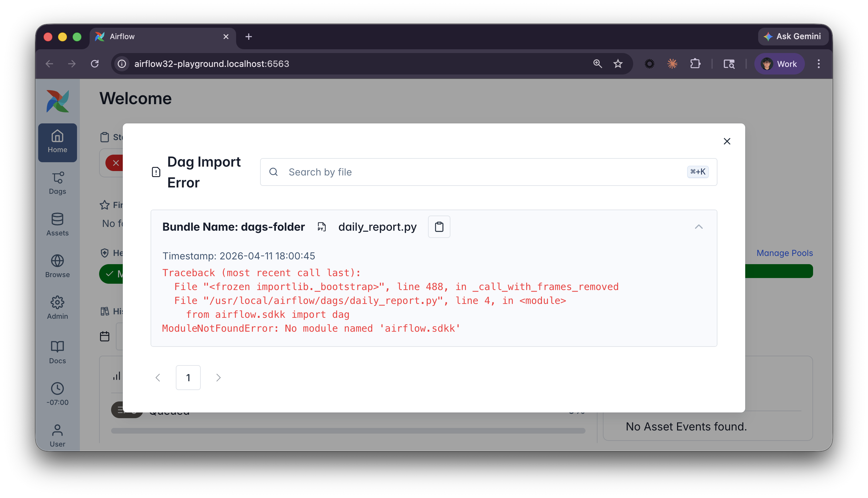Go to next page of errors

[x=218, y=378]
